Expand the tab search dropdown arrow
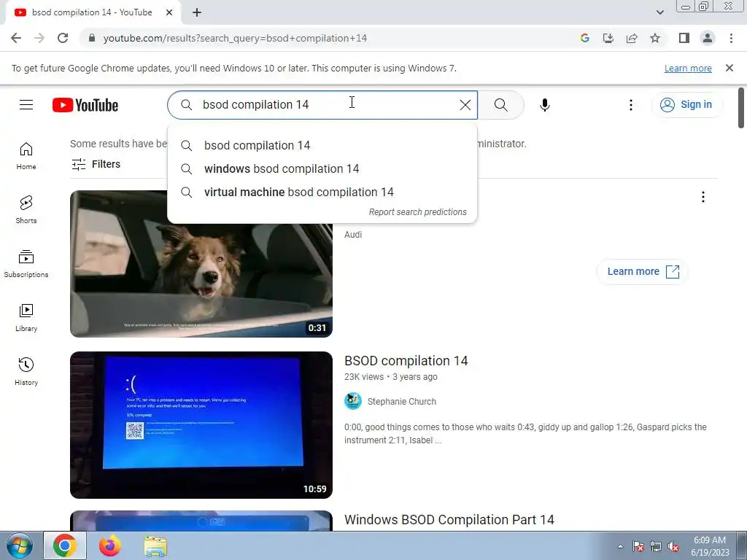This screenshot has height=560, width=747. pos(659,12)
